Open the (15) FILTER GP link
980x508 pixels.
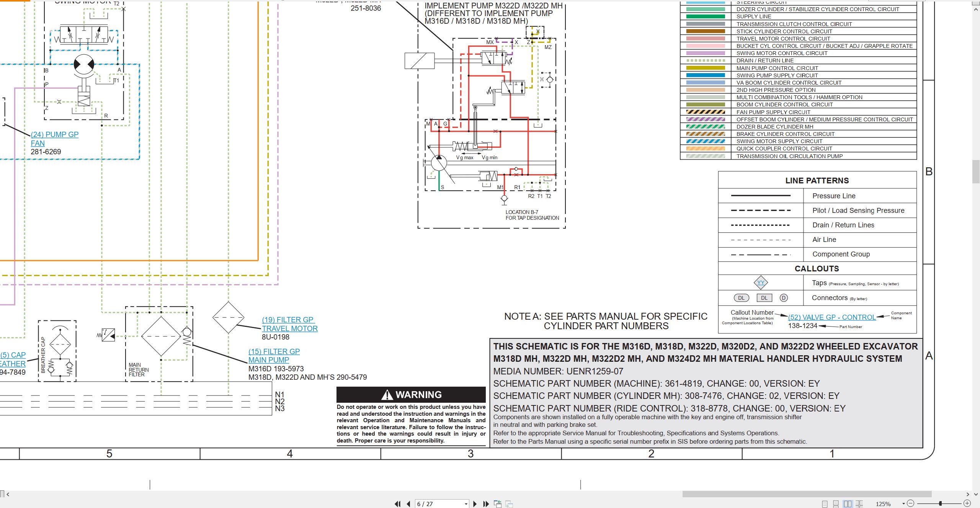(x=274, y=351)
